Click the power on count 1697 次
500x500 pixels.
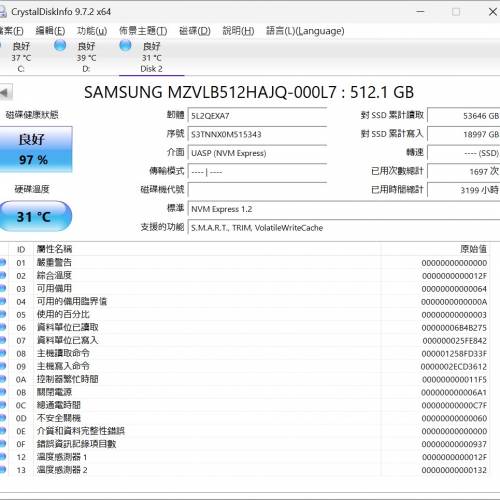464,172
